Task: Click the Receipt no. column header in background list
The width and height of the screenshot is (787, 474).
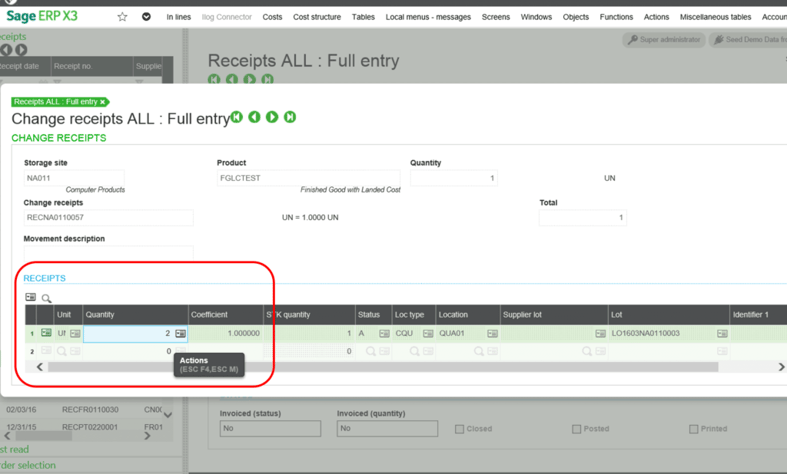Action: pos(92,66)
